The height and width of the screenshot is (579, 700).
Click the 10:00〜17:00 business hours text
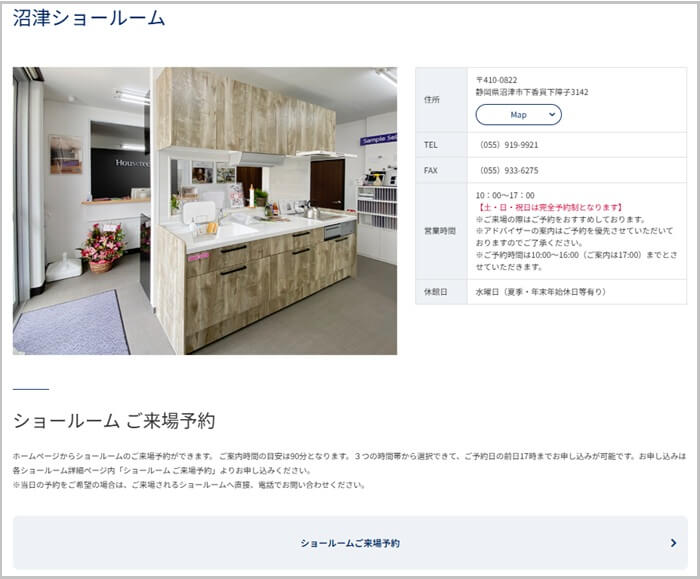pos(505,195)
